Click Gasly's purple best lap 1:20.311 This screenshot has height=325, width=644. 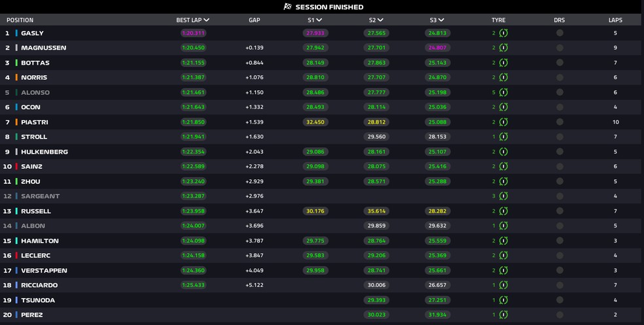click(x=193, y=33)
